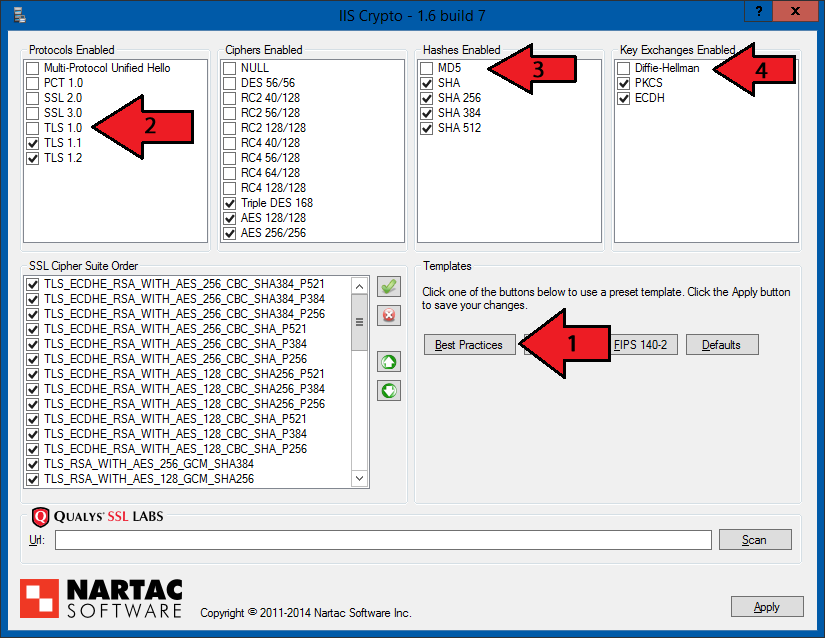Click the cipher suite list scroll down arrow
The height and width of the screenshot is (638, 825).
pyautogui.click(x=359, y=478)
